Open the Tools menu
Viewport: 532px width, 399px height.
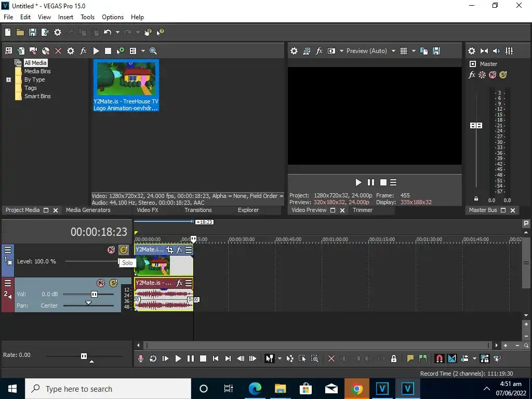[x=87, y=17]
